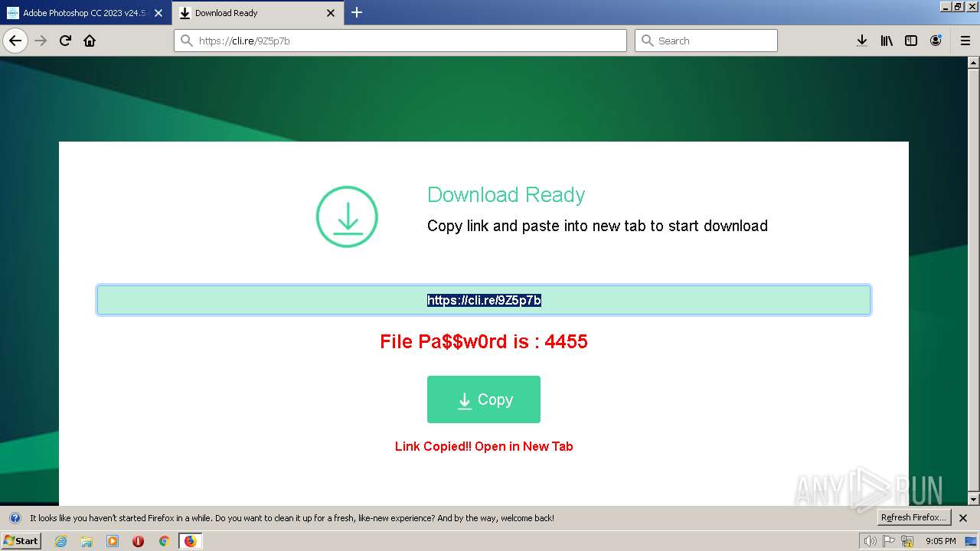Launch Chrome from the taskbar
Image resolution: width=980 pixels, height=551 pixels.
(x=164, y=541)
